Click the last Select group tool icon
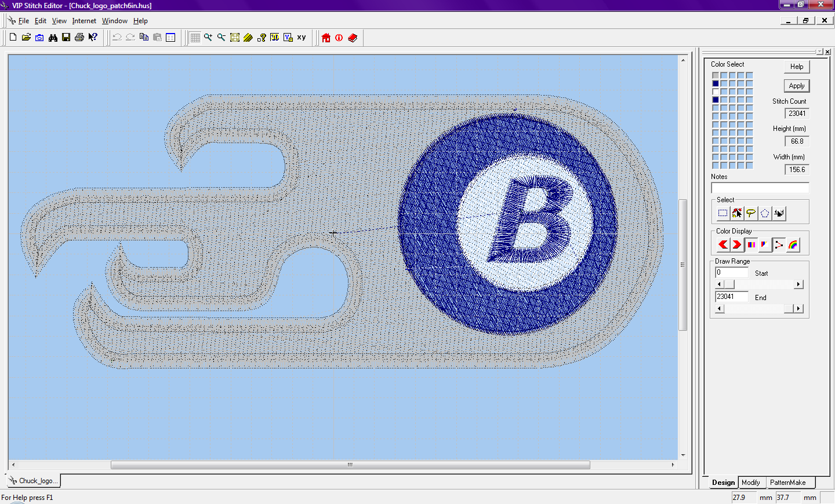The image size is (835, 504). (779, 213)
